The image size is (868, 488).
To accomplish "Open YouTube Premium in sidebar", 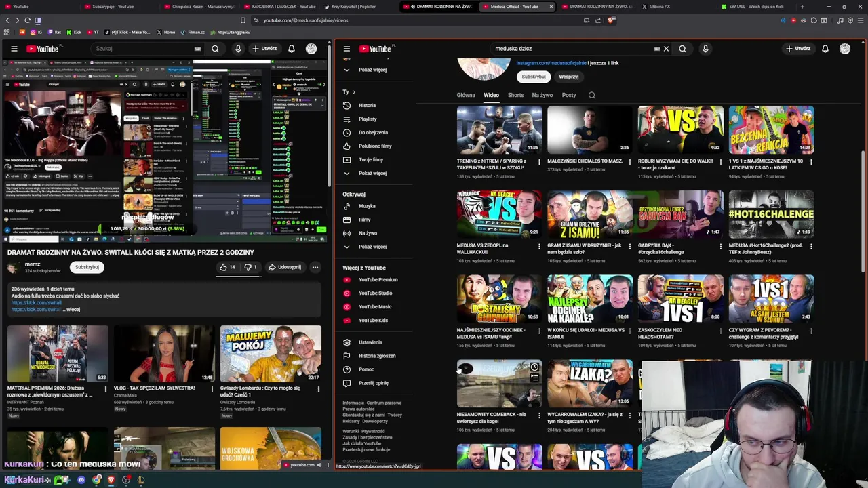I will tap(378, 280).
